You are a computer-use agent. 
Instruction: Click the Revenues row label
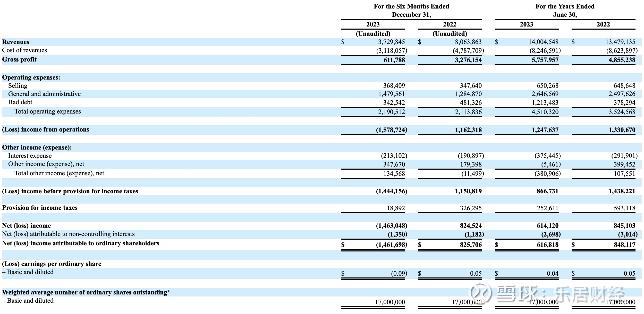click(16, 42)
